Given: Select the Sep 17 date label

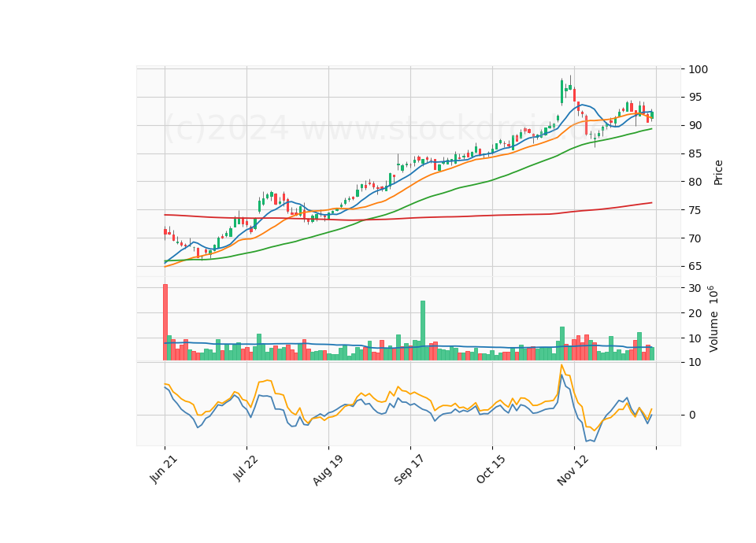Looking at the screenshot, I should tap(409, 470).
